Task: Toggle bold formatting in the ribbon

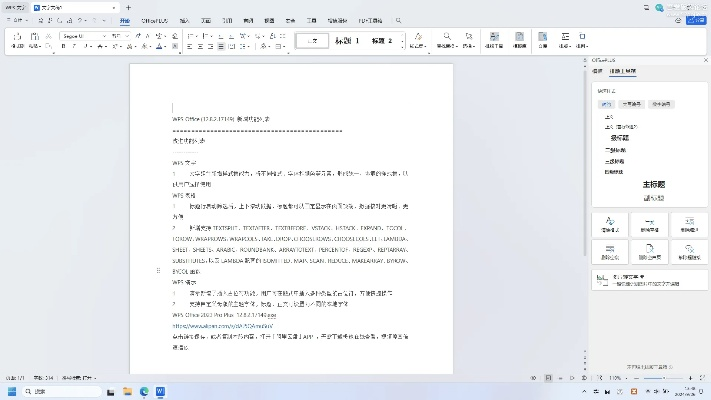Action: [x=63, y=46]
